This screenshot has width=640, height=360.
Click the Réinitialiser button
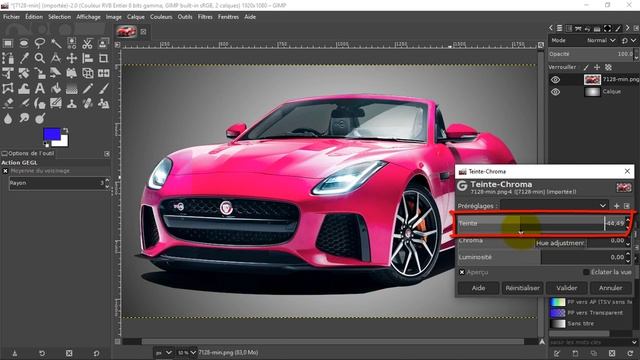(522, 288)
